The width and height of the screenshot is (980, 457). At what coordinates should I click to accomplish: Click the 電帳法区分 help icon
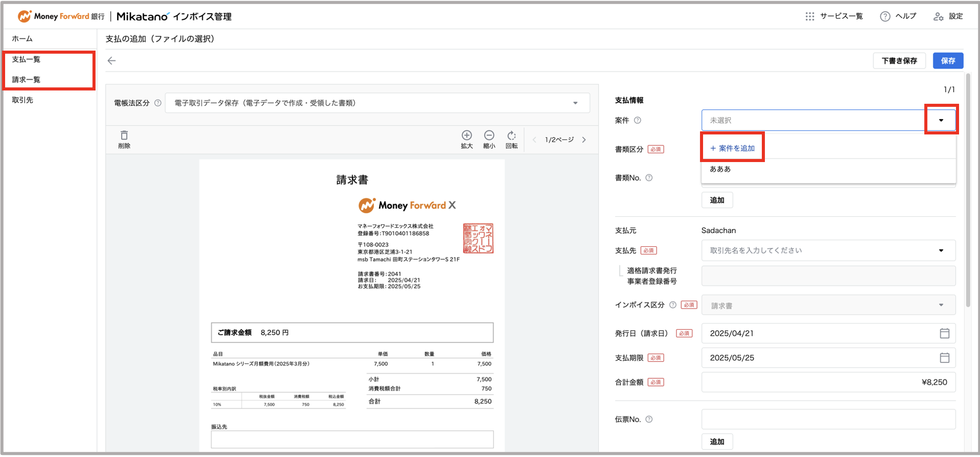[x=158, y=103]
